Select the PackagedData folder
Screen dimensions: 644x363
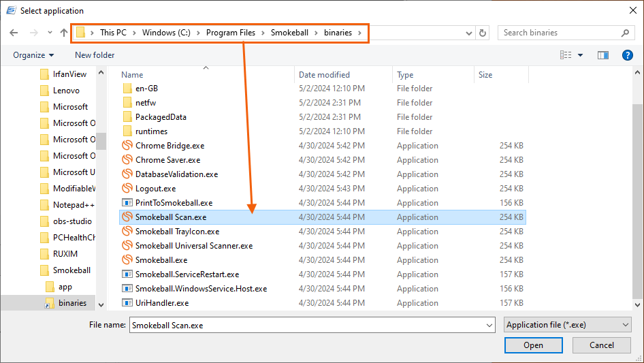click(x=161, y=116)
